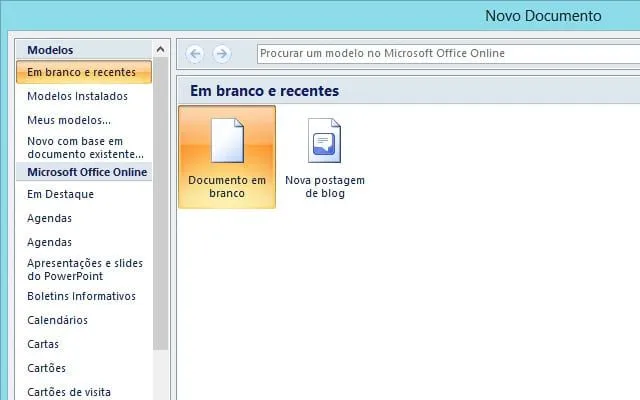Click the Back navigation arrow button
Image resolution: width=640 pixels, height=400 pixels.
coord(195,53)
